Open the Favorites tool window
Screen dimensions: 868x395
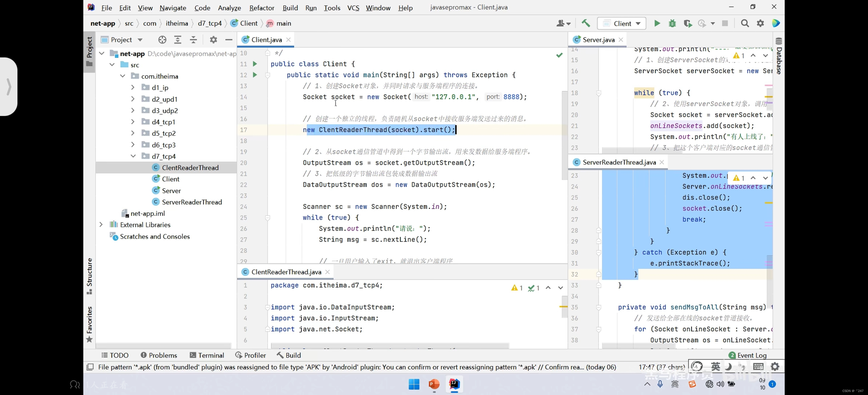pos(89,324)
